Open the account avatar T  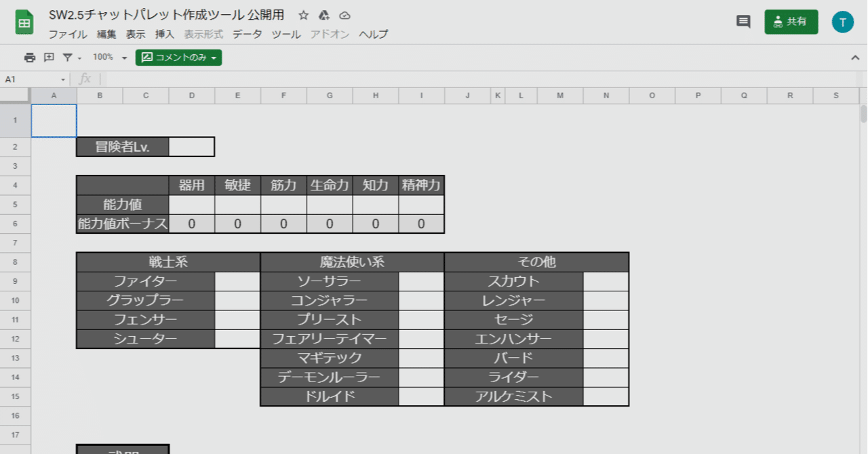(843, 22)
